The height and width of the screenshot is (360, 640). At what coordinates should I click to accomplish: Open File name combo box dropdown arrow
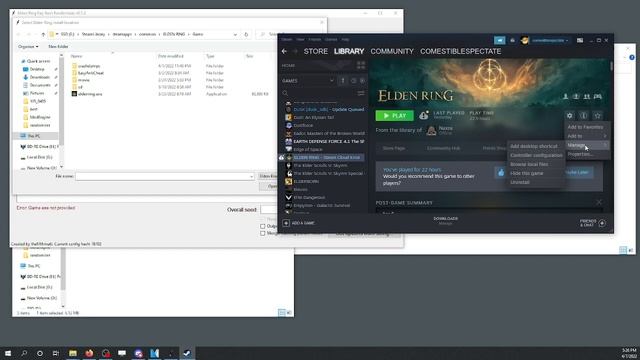251,176
